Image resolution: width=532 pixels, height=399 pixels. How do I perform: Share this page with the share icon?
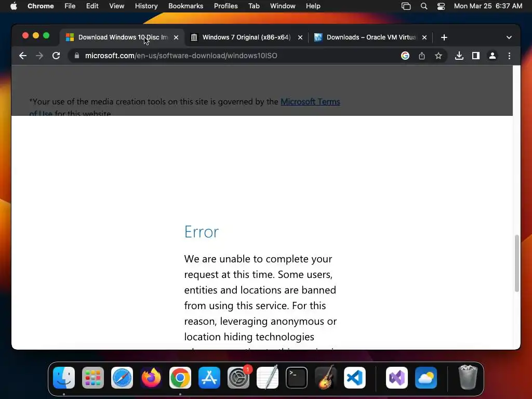tap(422, 56)
